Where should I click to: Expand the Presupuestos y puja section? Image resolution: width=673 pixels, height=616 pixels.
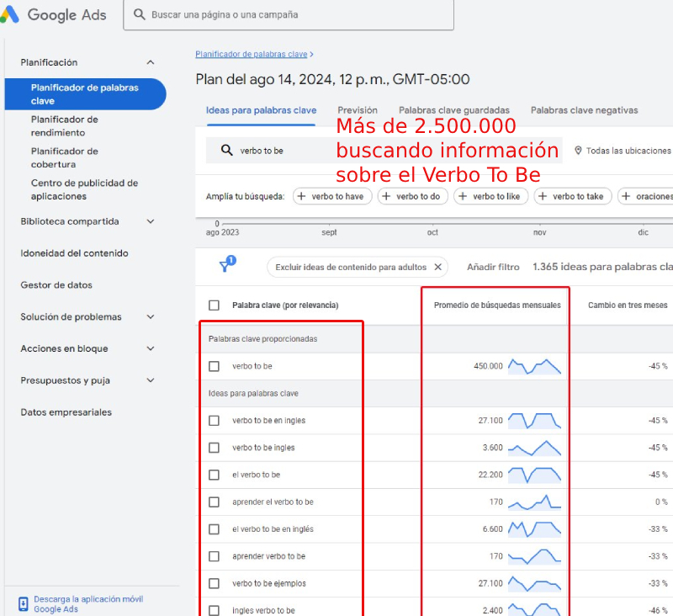pyautogui.click(x=151, y=380)
